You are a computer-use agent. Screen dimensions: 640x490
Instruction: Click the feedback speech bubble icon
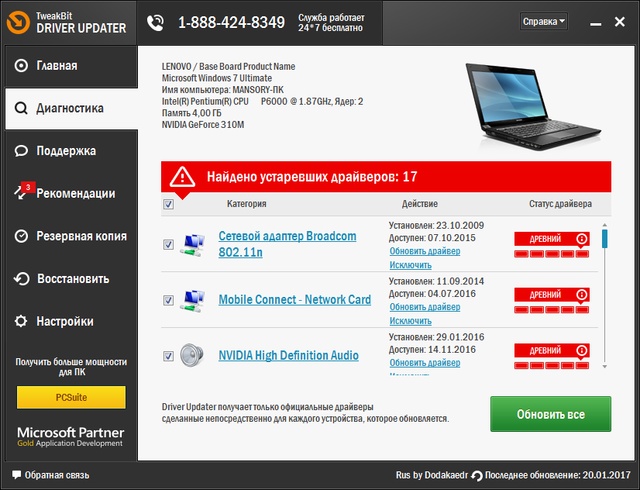[16, 474]
